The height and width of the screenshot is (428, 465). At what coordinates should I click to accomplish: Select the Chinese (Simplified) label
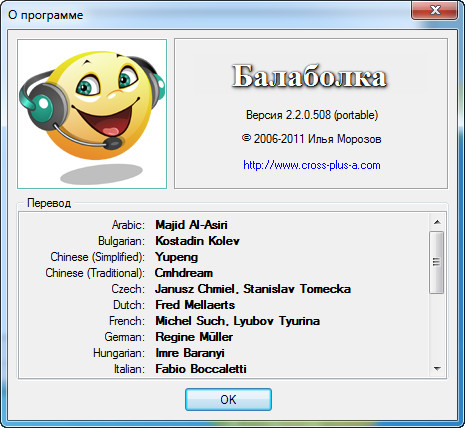coord(98,257)
